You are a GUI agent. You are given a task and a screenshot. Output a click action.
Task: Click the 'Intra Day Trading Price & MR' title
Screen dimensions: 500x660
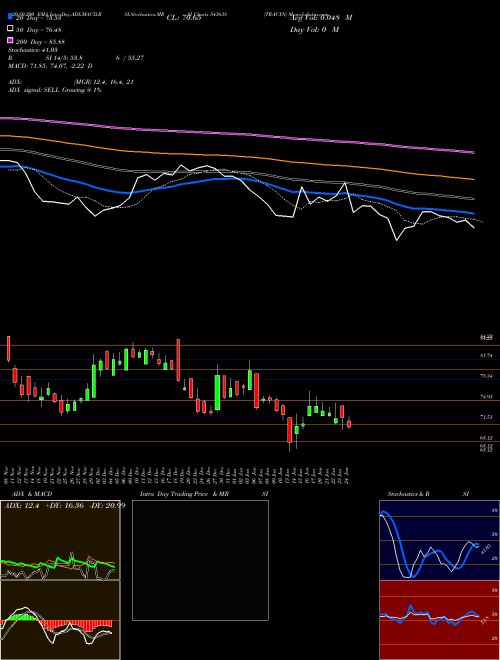click(x=184, y=494)
